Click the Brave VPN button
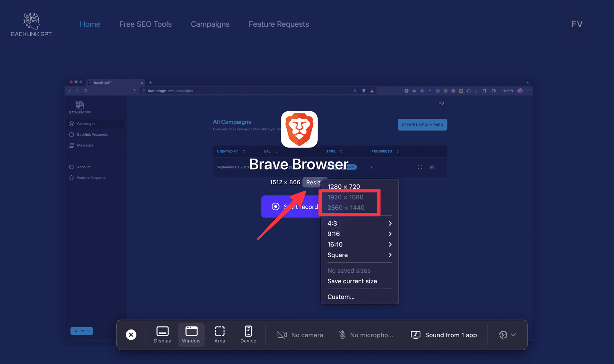This screenshot has height=364, width=614. [508, 91]
